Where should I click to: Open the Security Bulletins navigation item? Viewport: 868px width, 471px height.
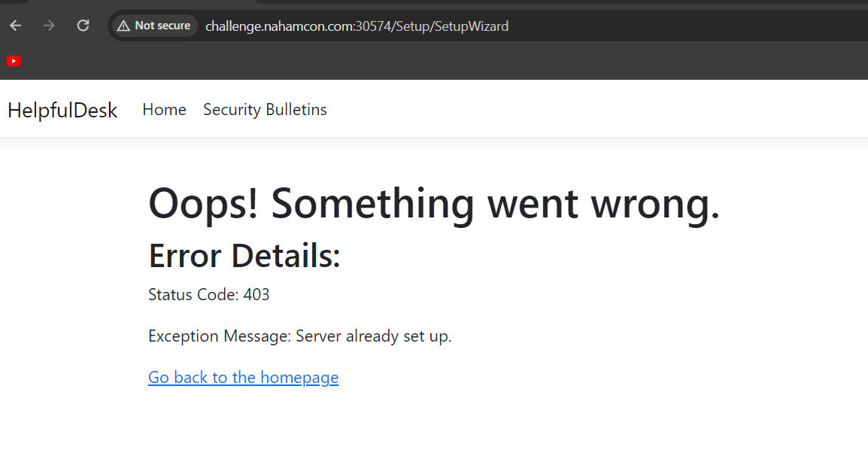(265, 110)
